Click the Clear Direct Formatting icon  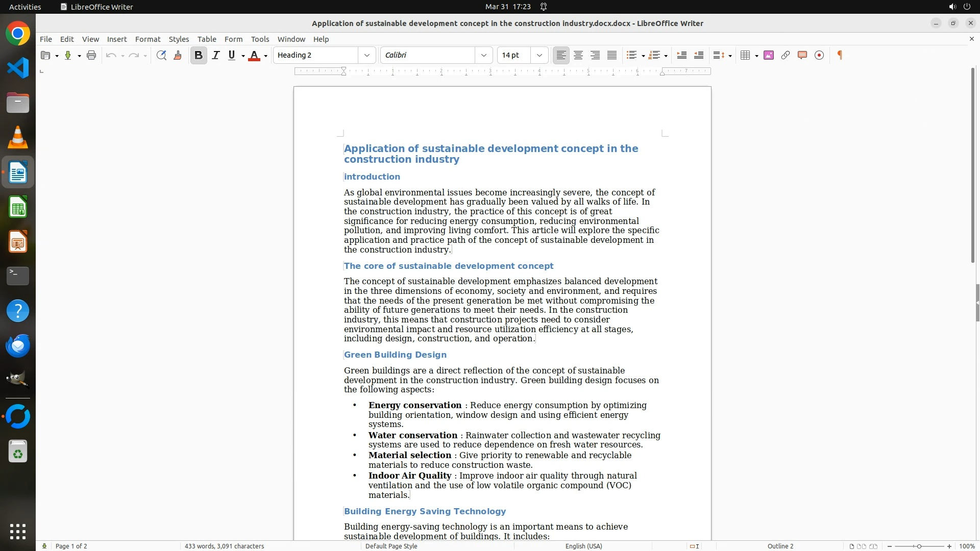coord(178,55)
